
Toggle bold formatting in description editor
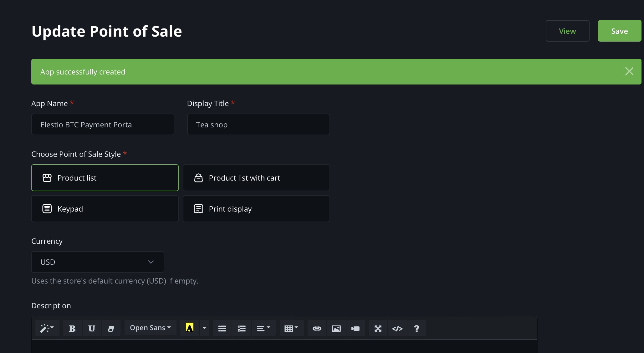(72, 328)
